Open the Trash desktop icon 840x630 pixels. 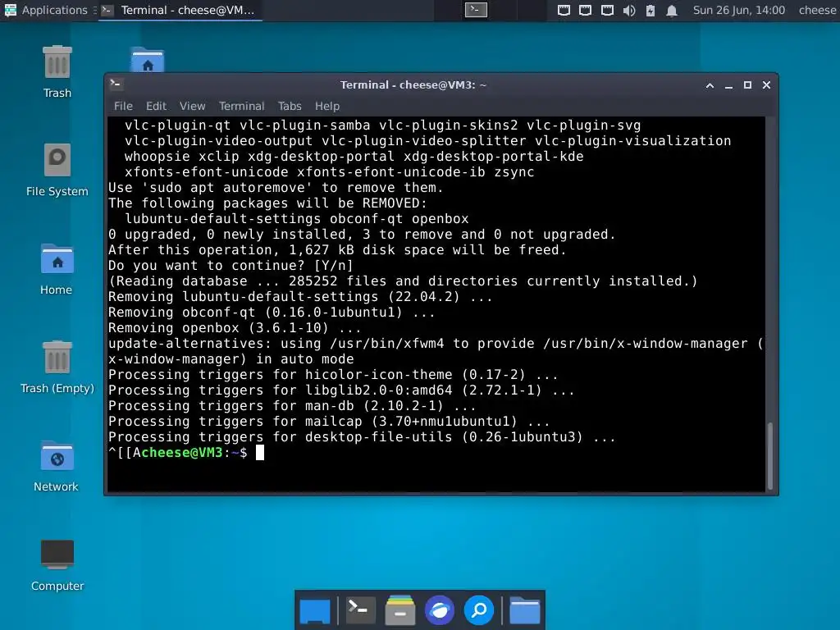pos(57,62)
